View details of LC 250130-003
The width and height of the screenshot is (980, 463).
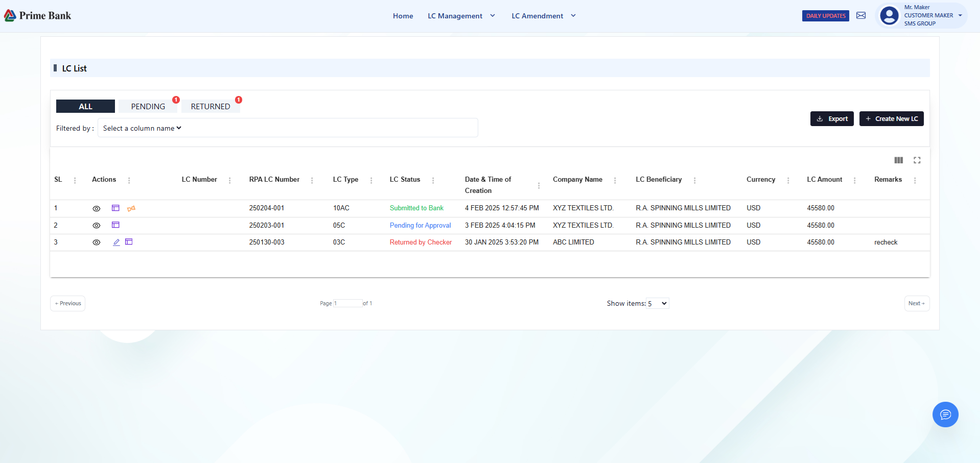click(96, 242)
